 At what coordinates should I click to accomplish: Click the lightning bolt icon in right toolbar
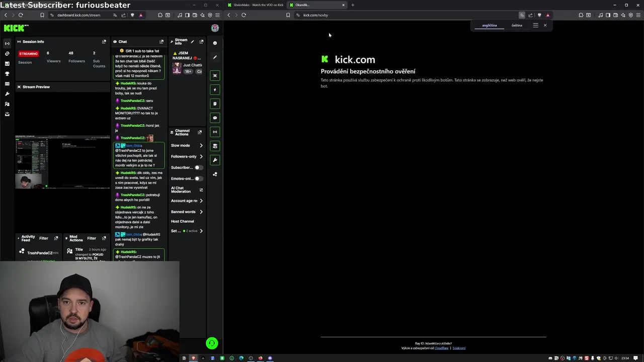pyautogui.click(x=215, y=89)
